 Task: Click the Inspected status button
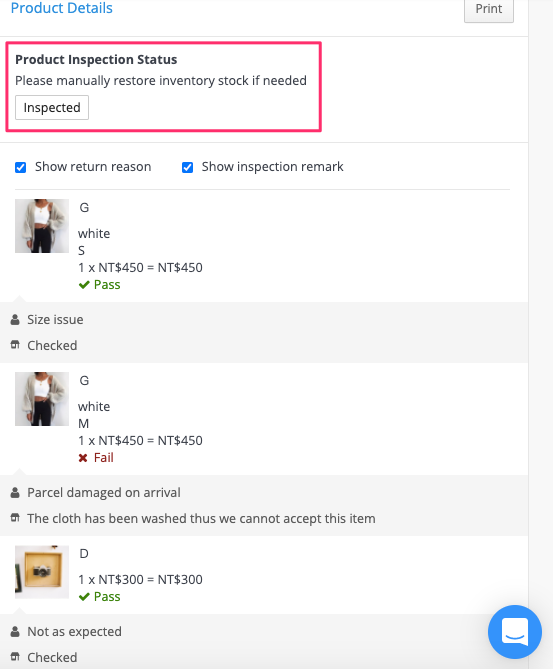52,108
